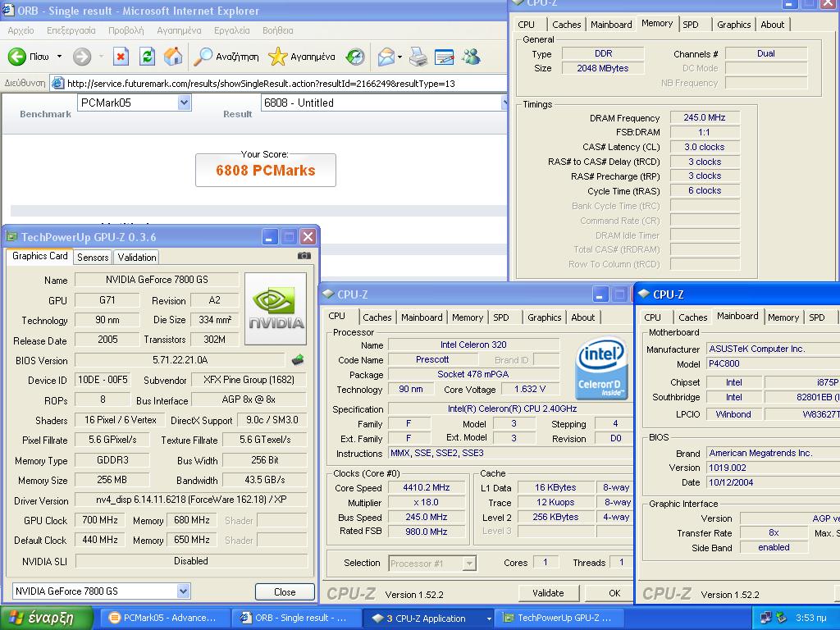Open the Εργαλεία (Tools) menu
Screen dimensions: 840x630
tap(232, 30)
